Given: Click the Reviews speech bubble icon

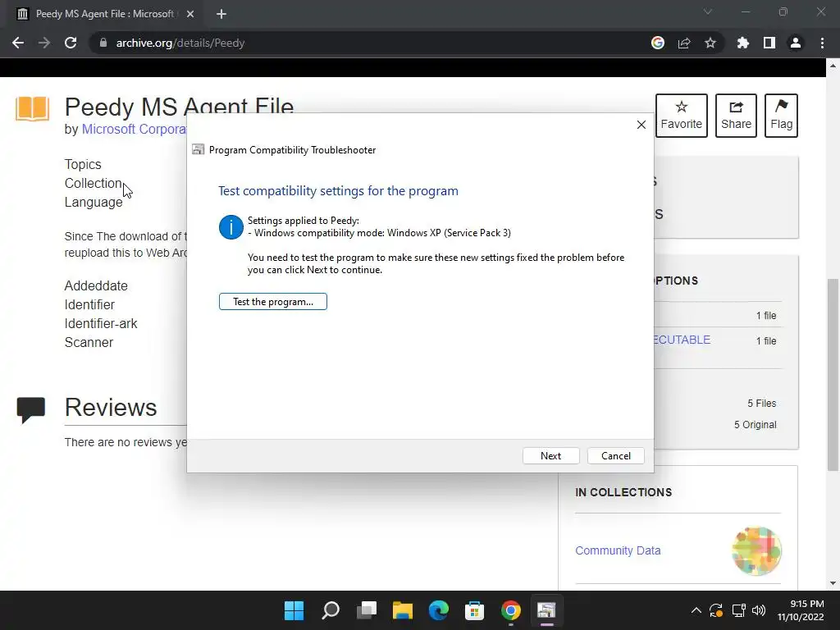Looking at the screenshot, I should coord(30,410).
